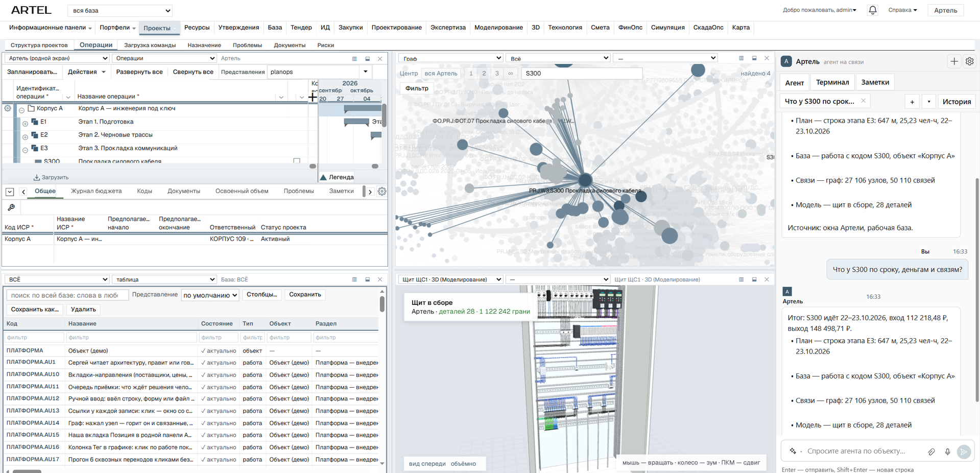Expand the E1 stage node
980x473 pixels.
pos(25,123)
